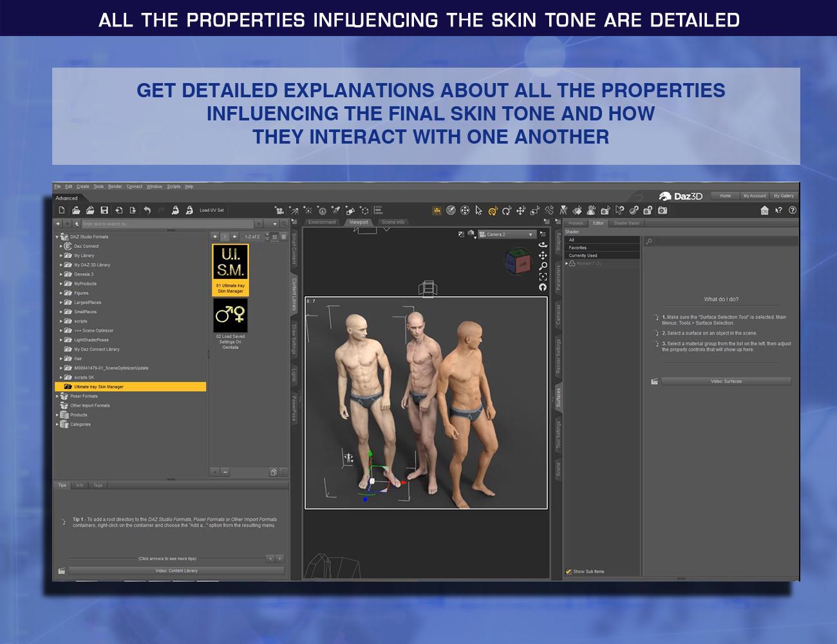This screenshot has width=837, height=644.
Task: Open the Scripts menu
Action: 174,187
